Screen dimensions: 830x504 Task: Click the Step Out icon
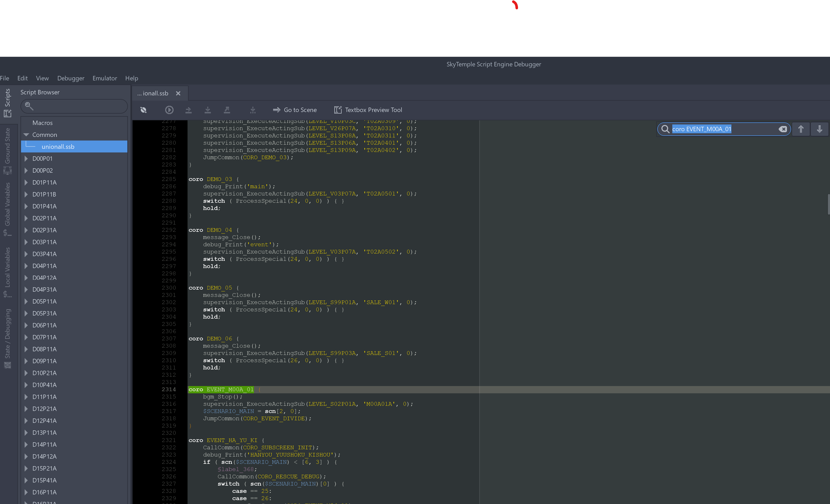(x=227, y=110)
